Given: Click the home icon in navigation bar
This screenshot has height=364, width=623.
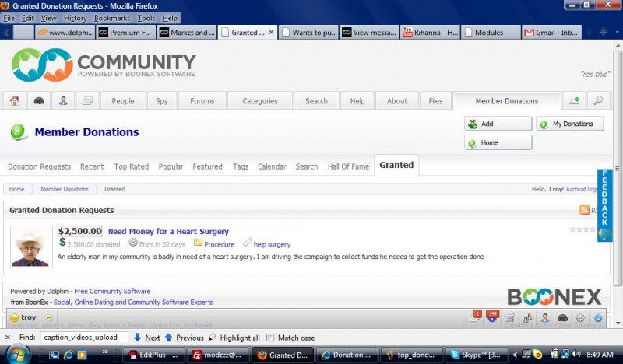Looking at the screenshot, I should [15, 101].
